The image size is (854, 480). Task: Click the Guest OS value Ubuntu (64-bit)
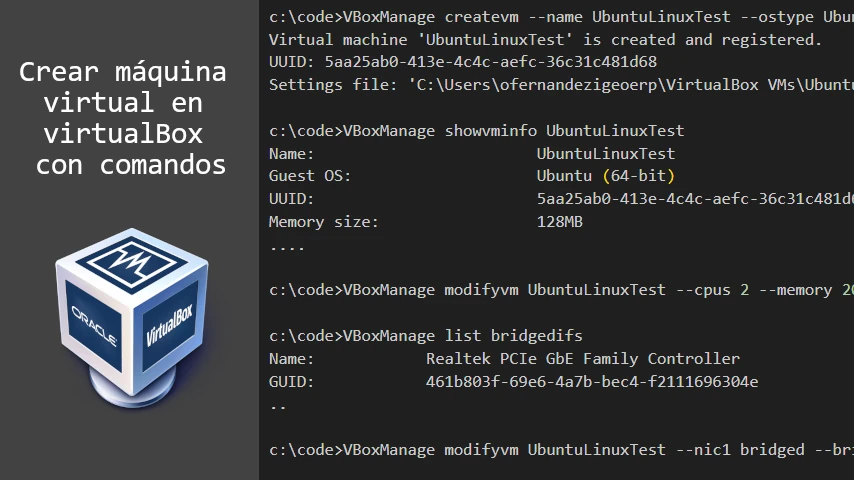[606, 176]
